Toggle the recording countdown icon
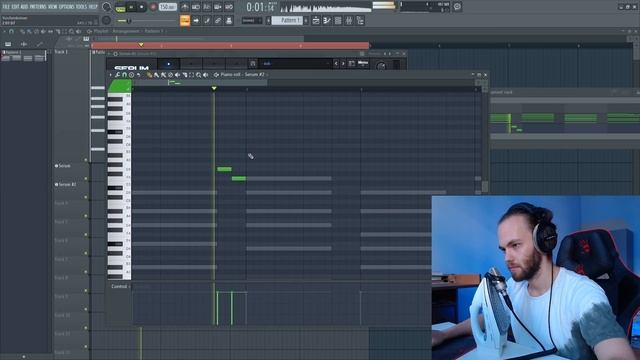This screenshot has height=360, width=640. [x=207, y=7]
